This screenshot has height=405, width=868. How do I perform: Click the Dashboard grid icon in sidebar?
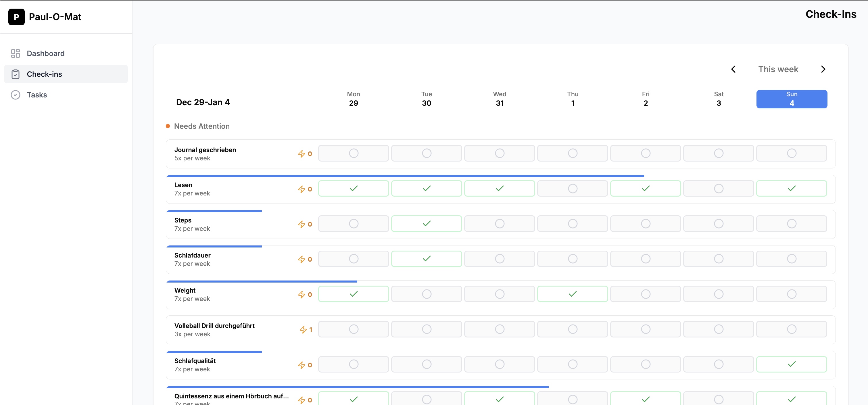pos(16,53)
